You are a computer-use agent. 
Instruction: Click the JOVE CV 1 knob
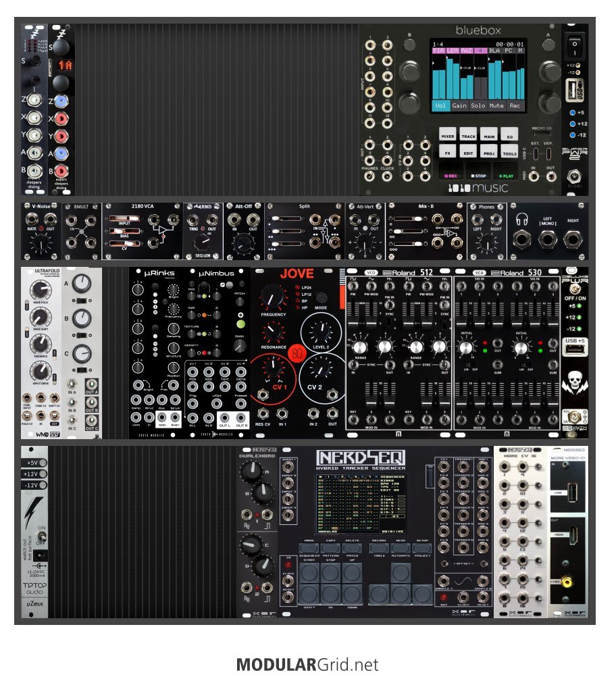click(x=273, y=368)
